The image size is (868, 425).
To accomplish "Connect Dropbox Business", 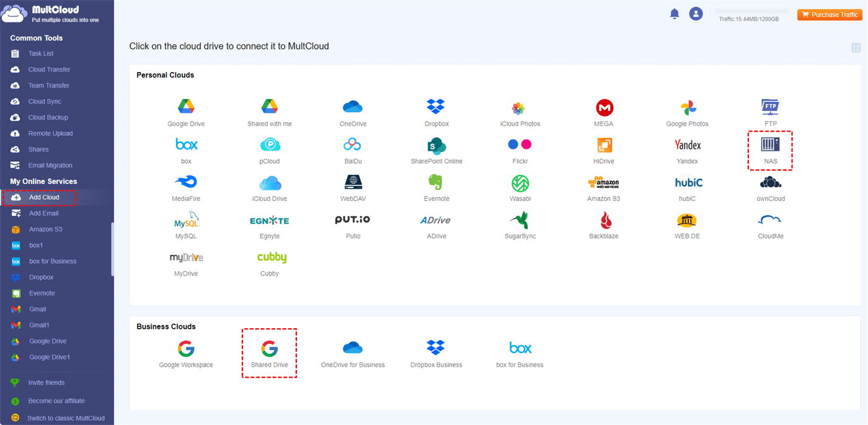I will point(436,347).
